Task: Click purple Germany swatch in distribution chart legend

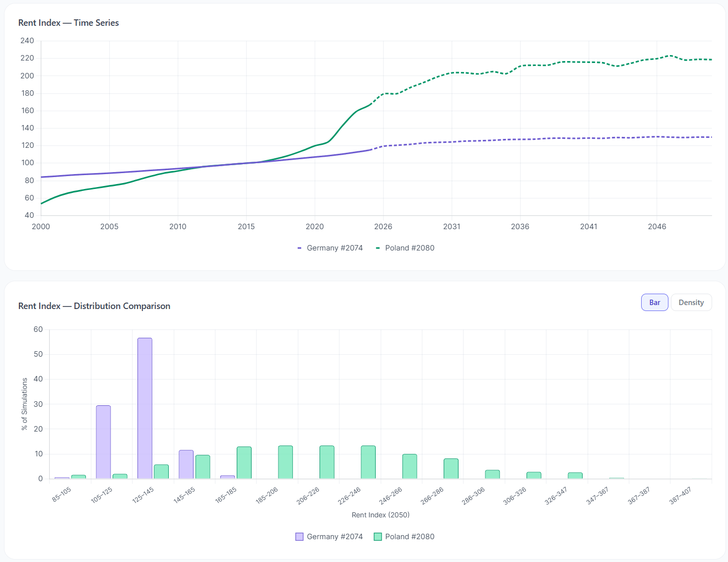Action: coord(299,537)
